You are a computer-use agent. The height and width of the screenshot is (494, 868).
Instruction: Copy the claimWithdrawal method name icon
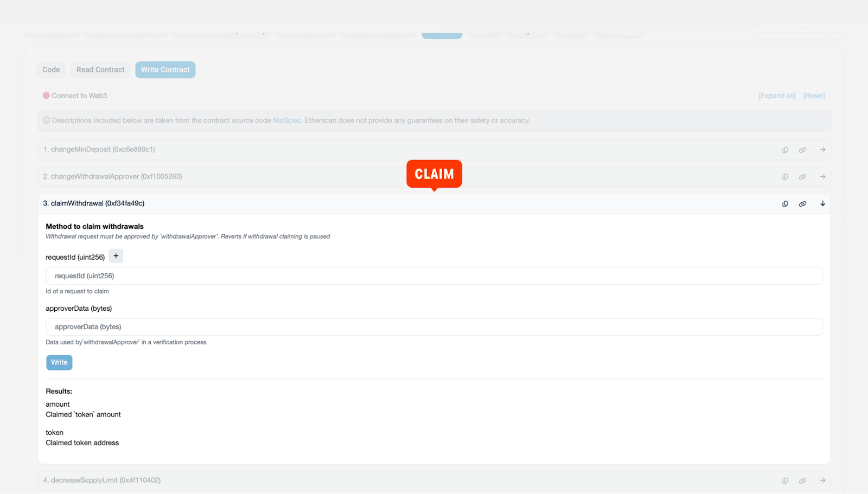click(x=785, y=204)
